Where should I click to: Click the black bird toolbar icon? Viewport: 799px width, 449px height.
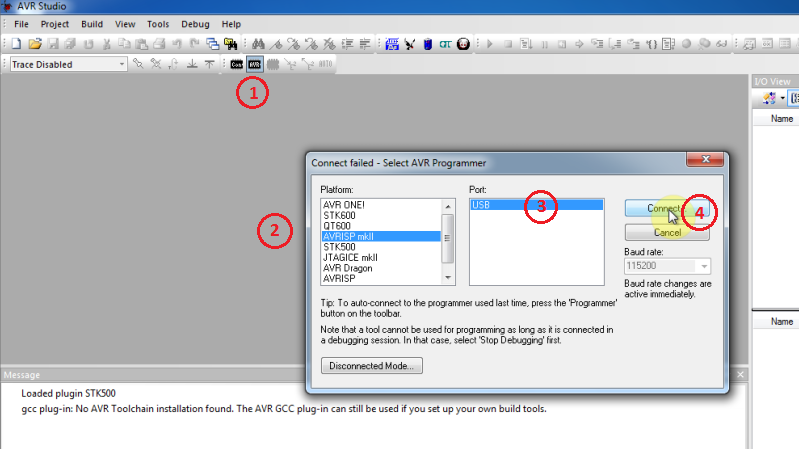click(410, 44)
